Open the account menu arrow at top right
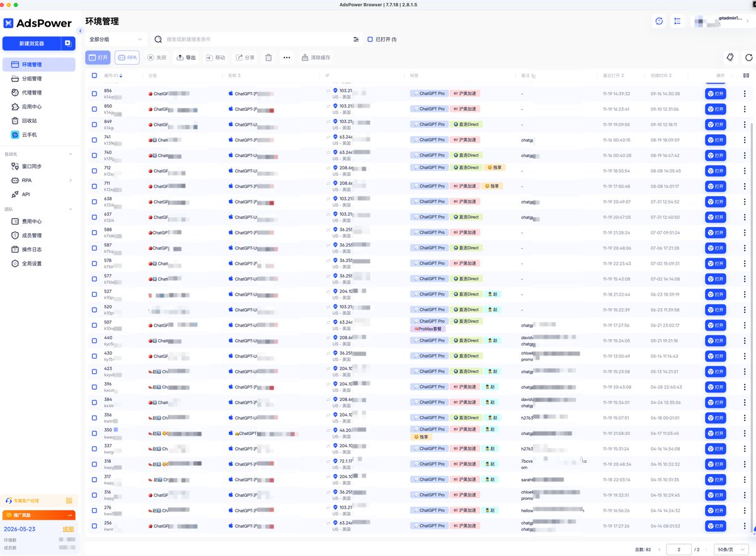Viewport: 756px width, 556px height. pyautogui.click(x=747, y=21)
